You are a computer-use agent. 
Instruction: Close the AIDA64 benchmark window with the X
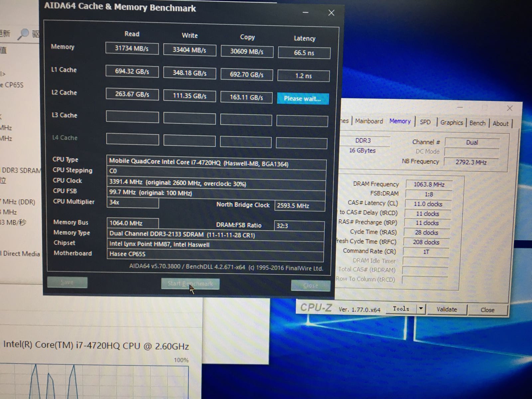pyautogui.click(x=331, y=13)
